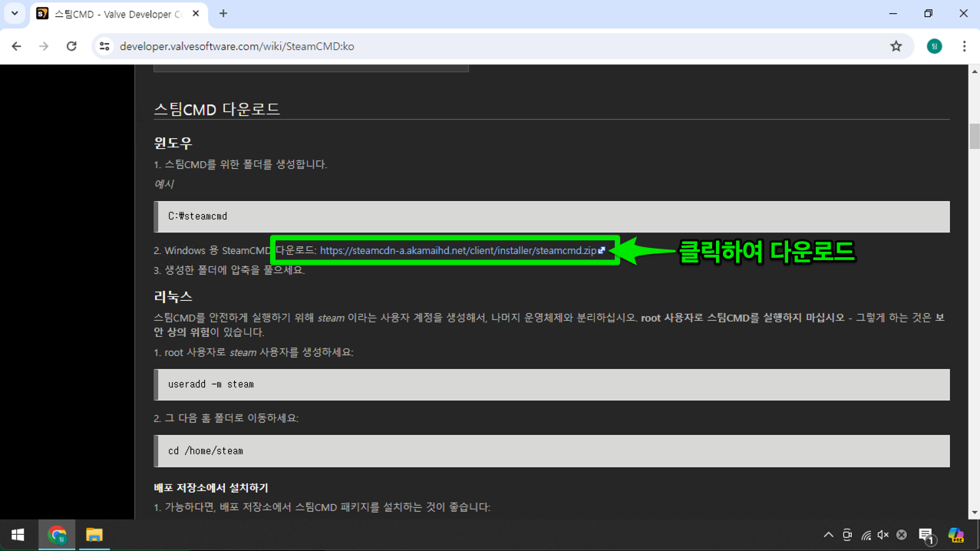980x551 pixels.
Task: Click the page vertical scrollbar thumb
Action: (x=975, y=136)
